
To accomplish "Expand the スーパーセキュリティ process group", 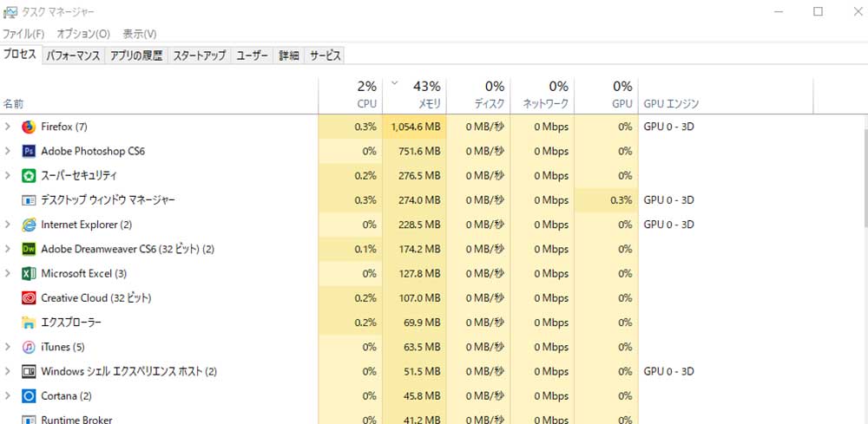I will [x=7, y=175].
